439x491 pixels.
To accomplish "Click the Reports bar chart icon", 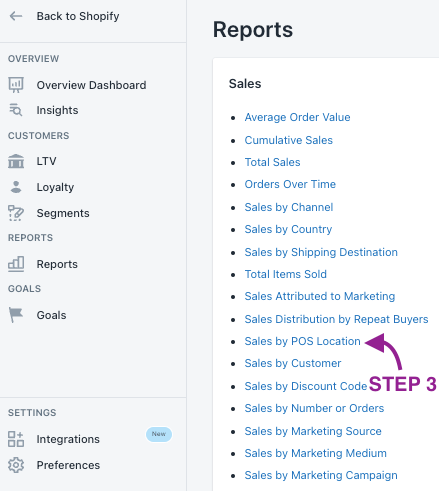I will point(16,264).
